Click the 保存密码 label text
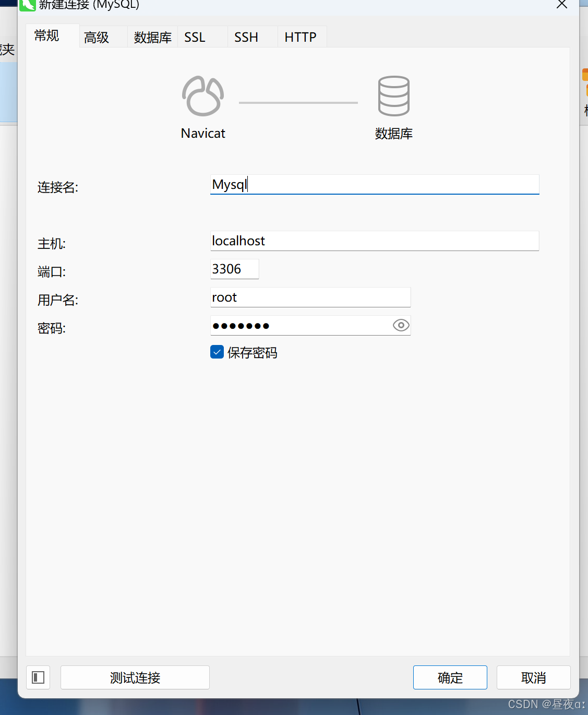Image resolution: width=588 pixels, height=715 pixels. 253,353
